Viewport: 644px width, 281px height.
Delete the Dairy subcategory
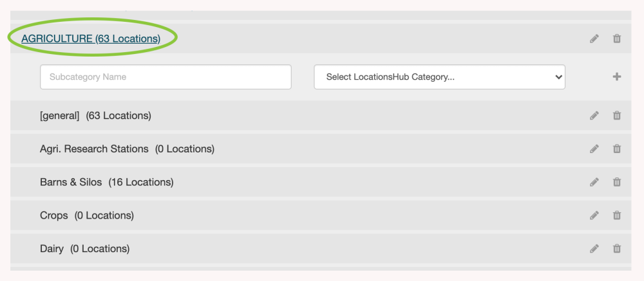616,249
